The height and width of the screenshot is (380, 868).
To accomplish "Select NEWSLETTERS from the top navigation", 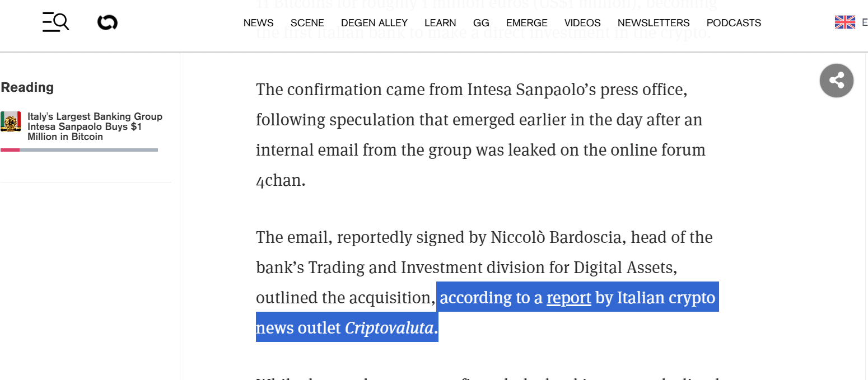I will (x=654, y=23).
